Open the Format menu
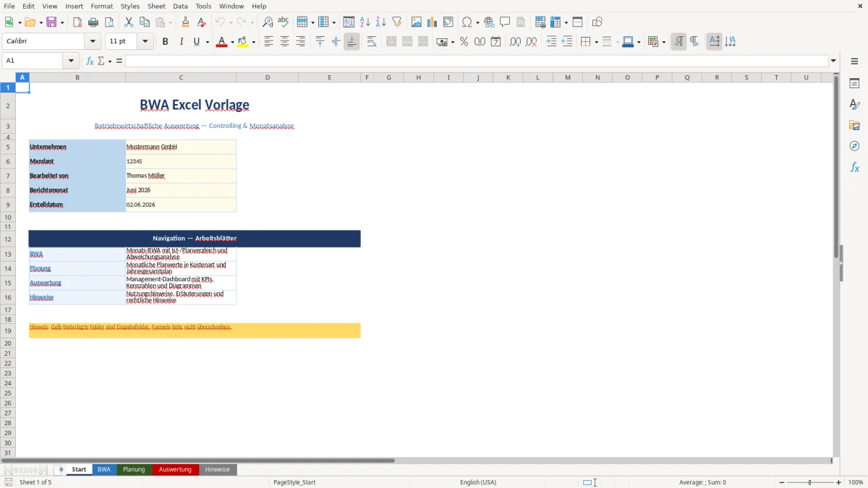 click(101, 6)
